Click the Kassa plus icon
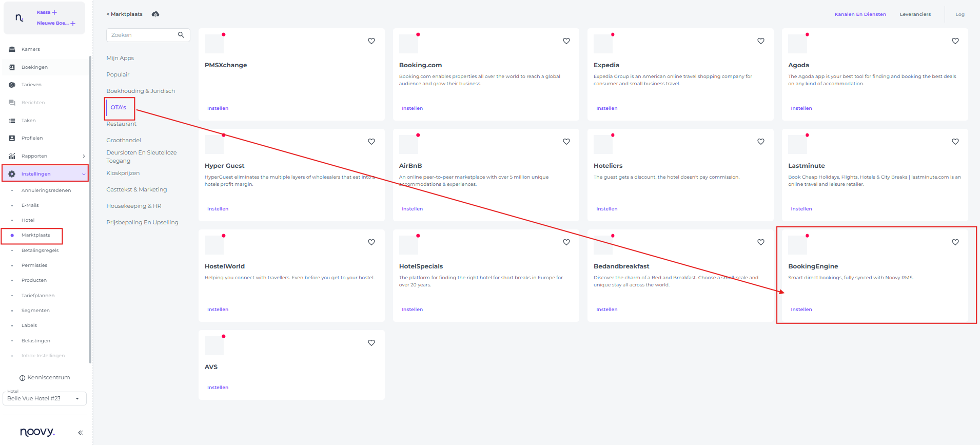The image size is (980, 445). (x=54, y=12)
